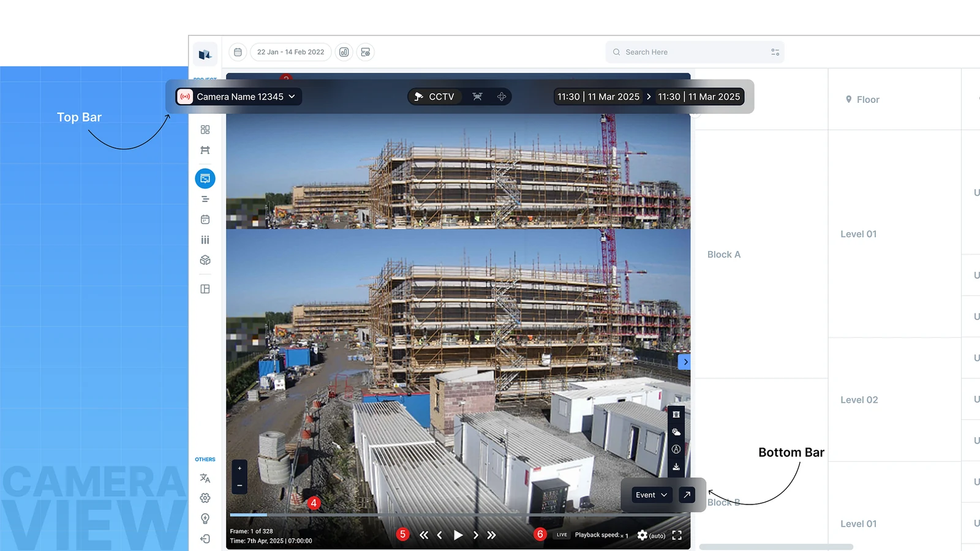The image size is (980, 551).
Task: Open the search filter options icon
Action: [775, 52]
